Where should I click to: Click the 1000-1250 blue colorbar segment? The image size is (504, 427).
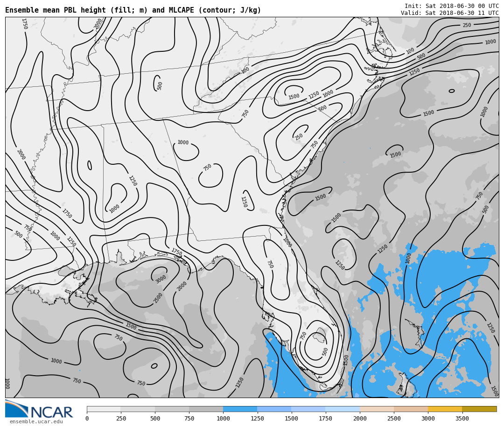(240, 409)
